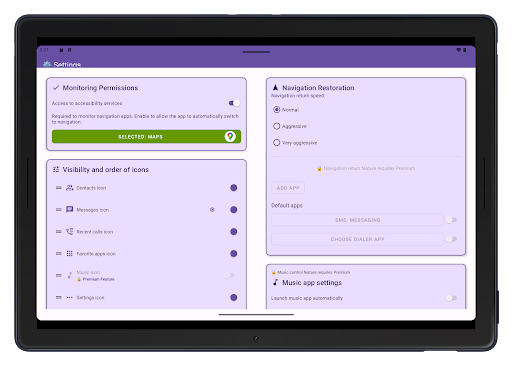This screenshot has width=512, height=366.
Task: Click the Messages chat bubble icon
Action: (69, 209)
